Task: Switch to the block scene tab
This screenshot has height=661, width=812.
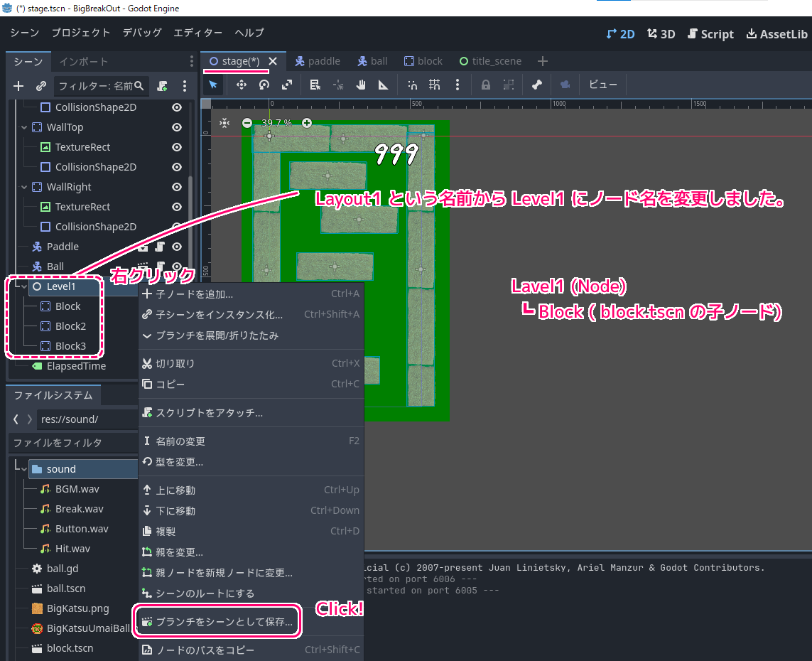Action: point(423,61)
